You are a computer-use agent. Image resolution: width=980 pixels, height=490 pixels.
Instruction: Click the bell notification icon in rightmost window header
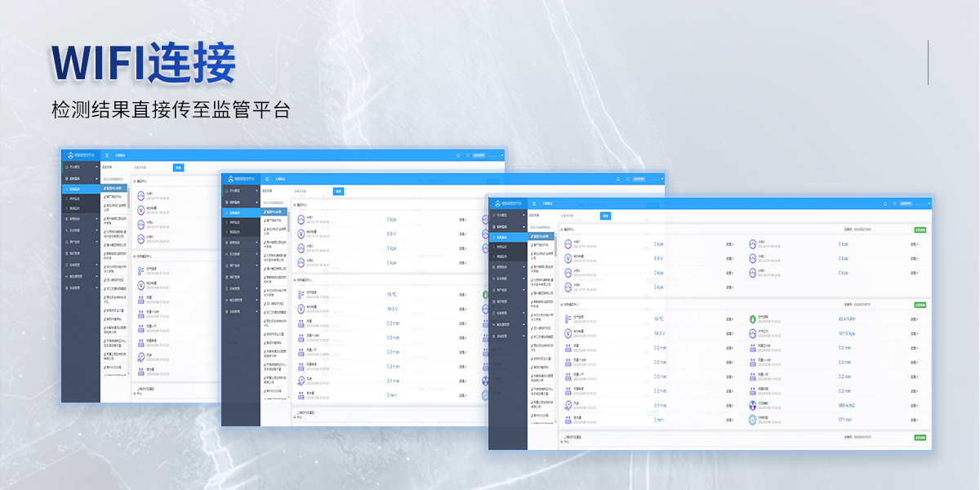[887, 203]
